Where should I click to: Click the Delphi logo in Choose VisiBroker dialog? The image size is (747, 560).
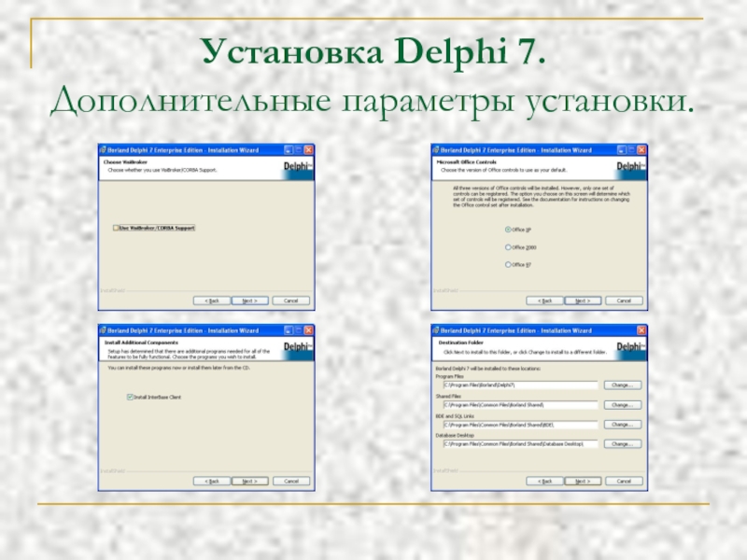(x=298, y=168)
